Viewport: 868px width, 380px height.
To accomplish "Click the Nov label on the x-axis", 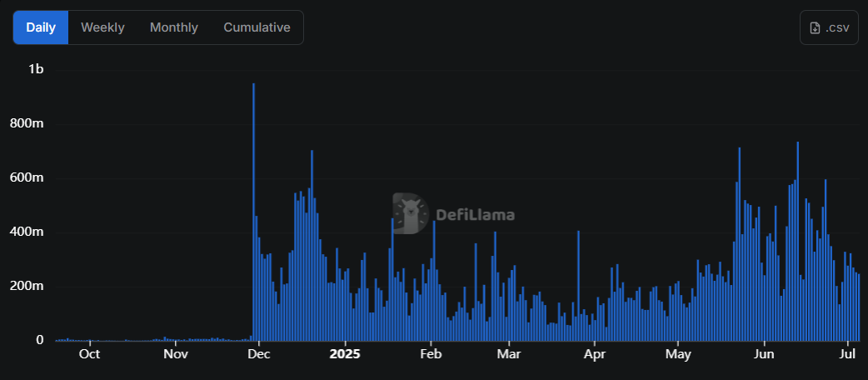I will point(176,354).
